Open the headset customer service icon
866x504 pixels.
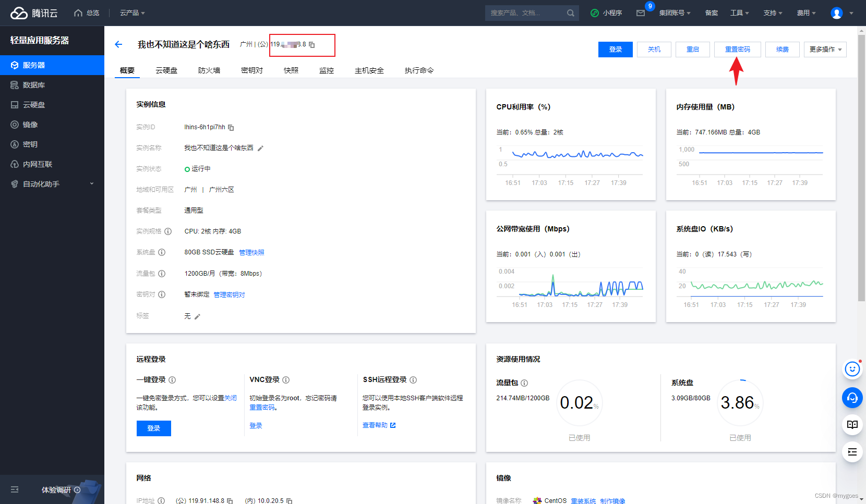pos(852,398)
